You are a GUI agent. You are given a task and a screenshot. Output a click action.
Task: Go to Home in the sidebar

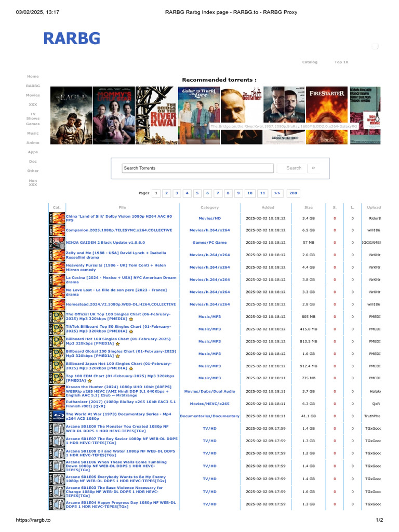pyautogui.click(x=33, y=77)
